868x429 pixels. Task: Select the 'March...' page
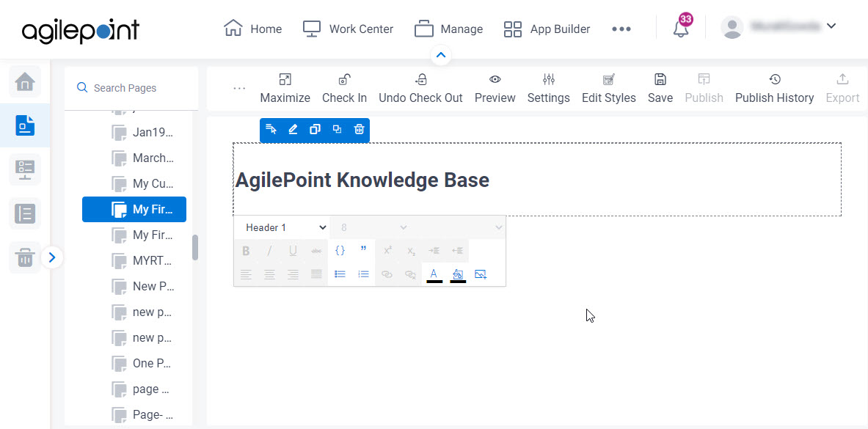143,158
